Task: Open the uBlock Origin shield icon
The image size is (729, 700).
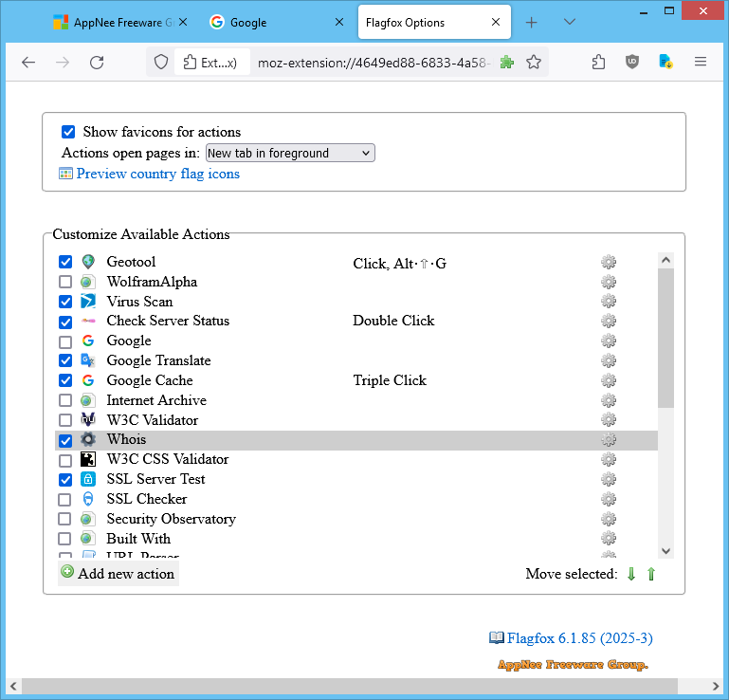Action: pos(631,62)
